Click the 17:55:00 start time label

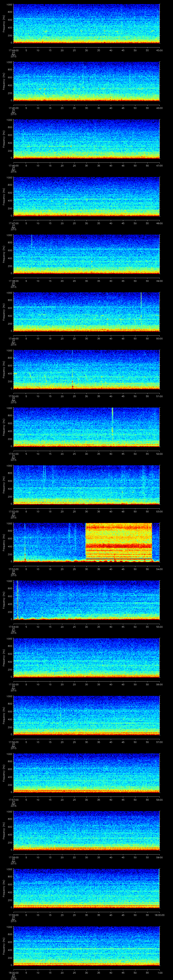pos(13,684)
